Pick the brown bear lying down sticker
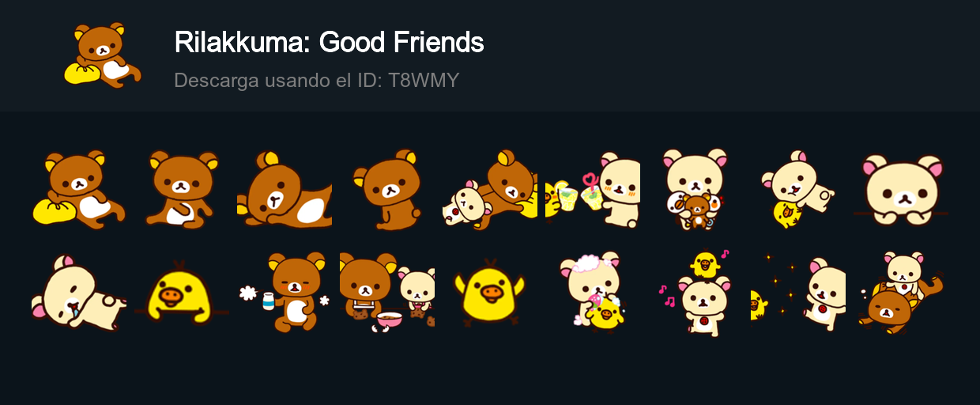Viewport: 980px width, 405px height. pos(285,190)
